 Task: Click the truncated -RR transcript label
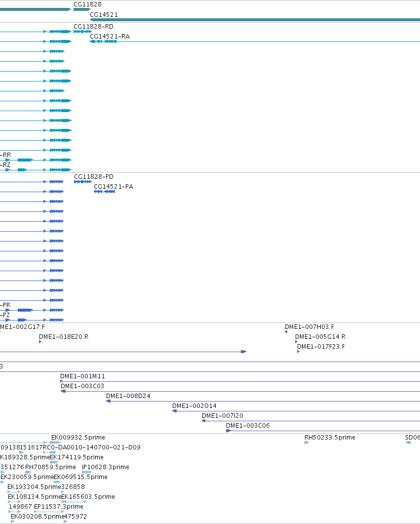6,155
